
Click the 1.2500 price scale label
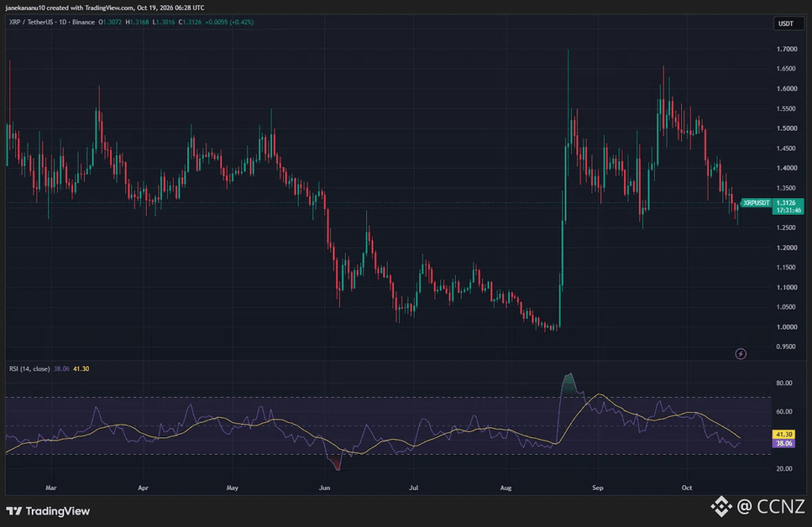pyautogui.click(x=787, y=227)
